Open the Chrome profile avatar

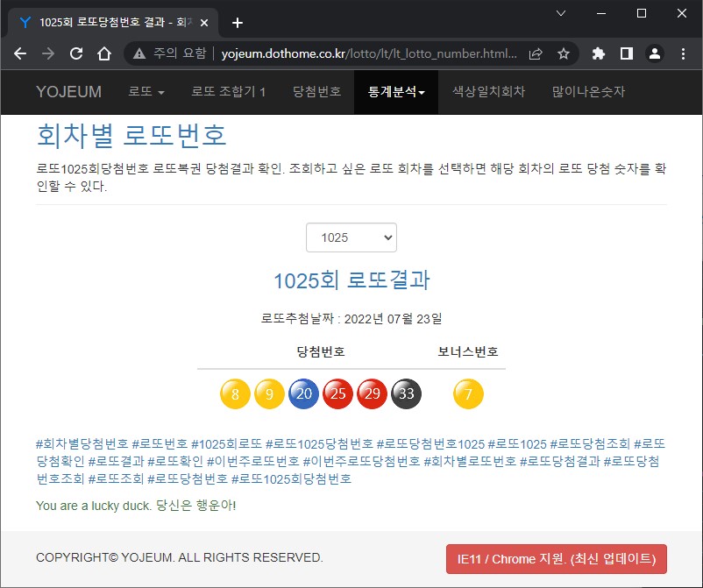[655, 54]
